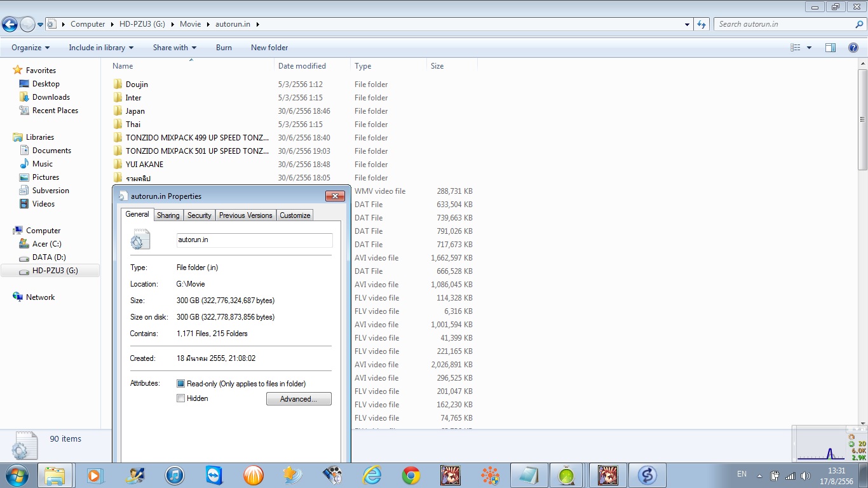868x488 pixels.
Task: Open TeamViewer from the taskbar
Action: point(214,475)
